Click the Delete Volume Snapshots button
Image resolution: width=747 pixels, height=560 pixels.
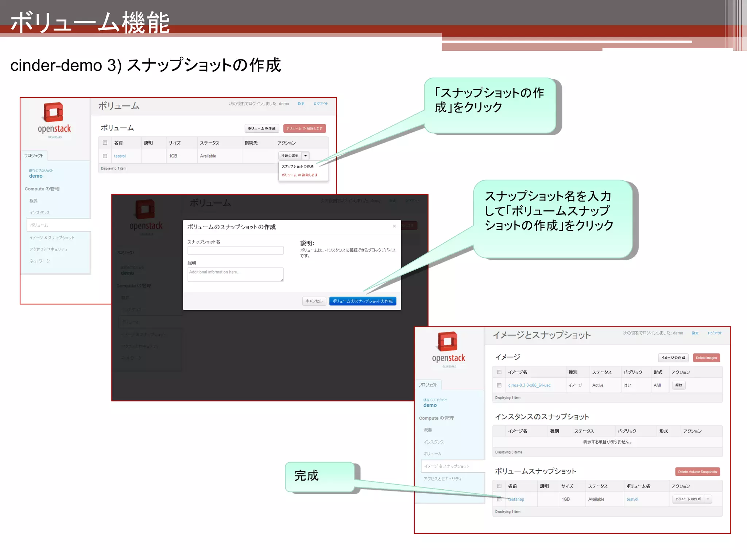(x=697, y=472)
